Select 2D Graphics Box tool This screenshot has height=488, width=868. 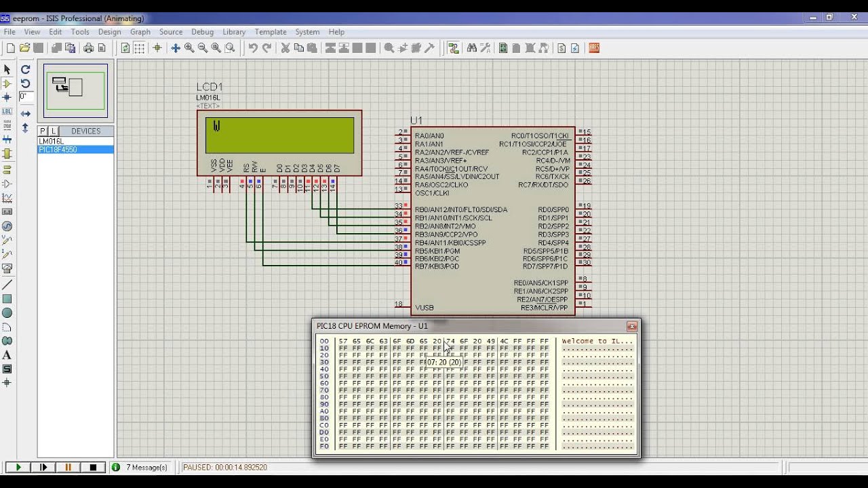coord(7,299)
